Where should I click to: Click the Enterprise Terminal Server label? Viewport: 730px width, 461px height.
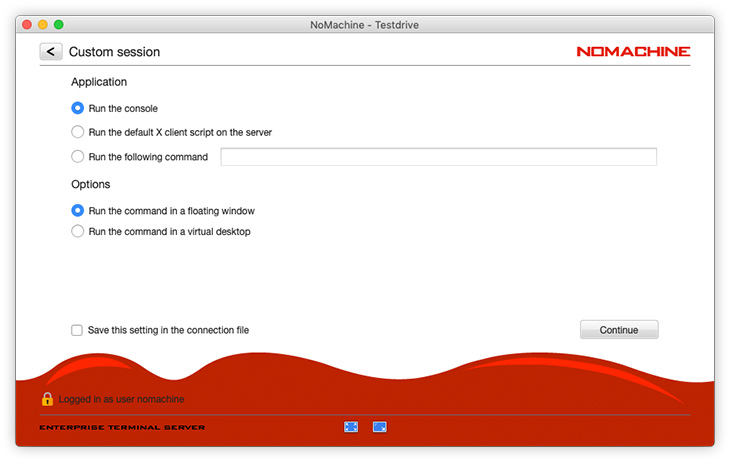[x=122, y=428]
